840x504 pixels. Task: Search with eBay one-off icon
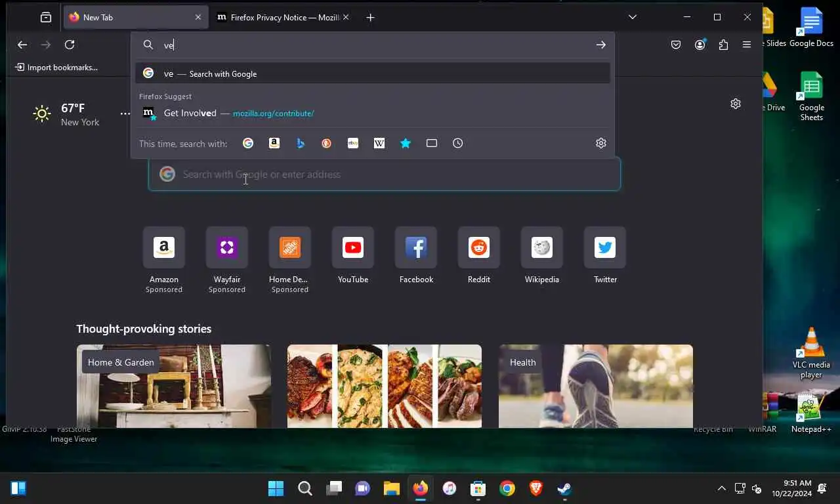click(x=353, y=143)
